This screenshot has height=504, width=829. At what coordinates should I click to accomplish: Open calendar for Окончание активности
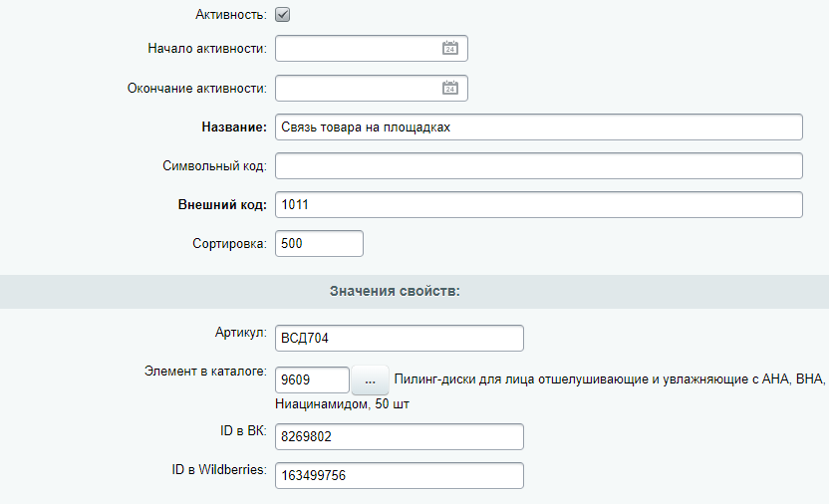[x=449, y=89]
